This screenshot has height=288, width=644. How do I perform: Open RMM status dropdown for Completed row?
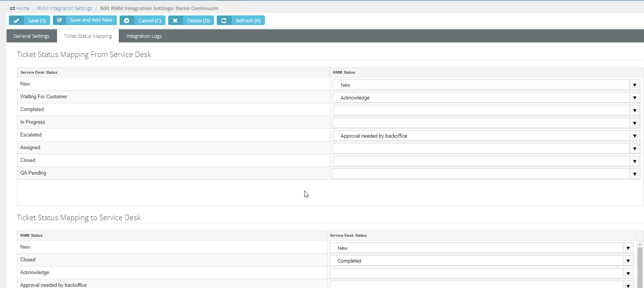click(634, 110)
